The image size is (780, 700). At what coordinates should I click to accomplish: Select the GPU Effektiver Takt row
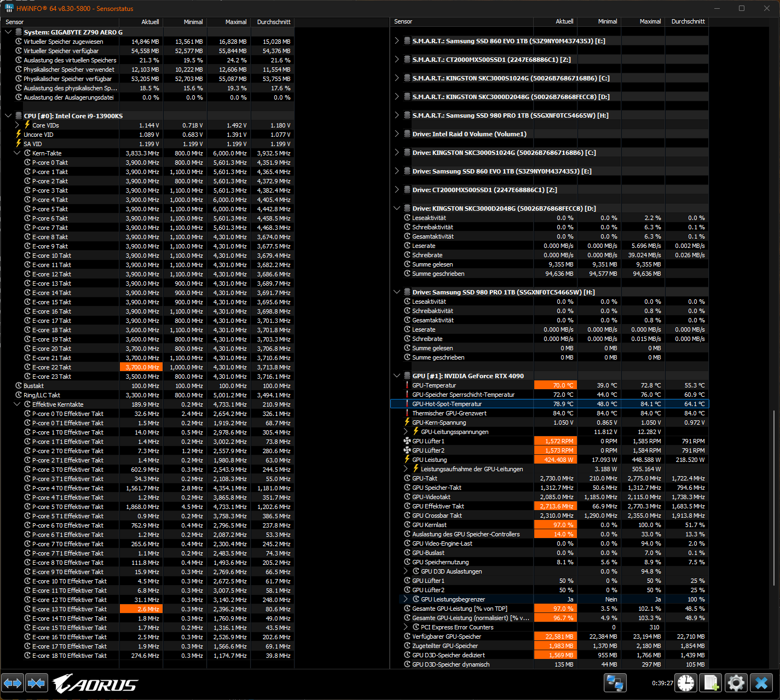click(550, 506)
